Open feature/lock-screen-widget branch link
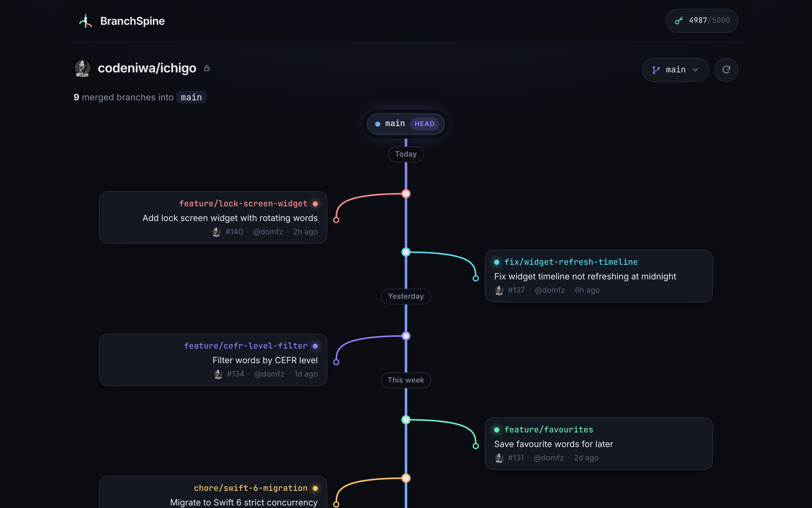Viewport: 812px width, 508px height. [x=243, y=204]
